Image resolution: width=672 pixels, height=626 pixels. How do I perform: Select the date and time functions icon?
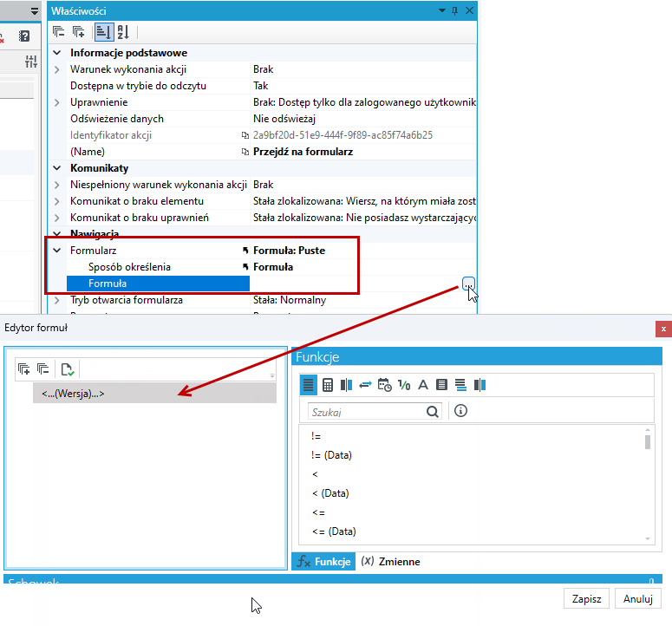click(384, 385)
